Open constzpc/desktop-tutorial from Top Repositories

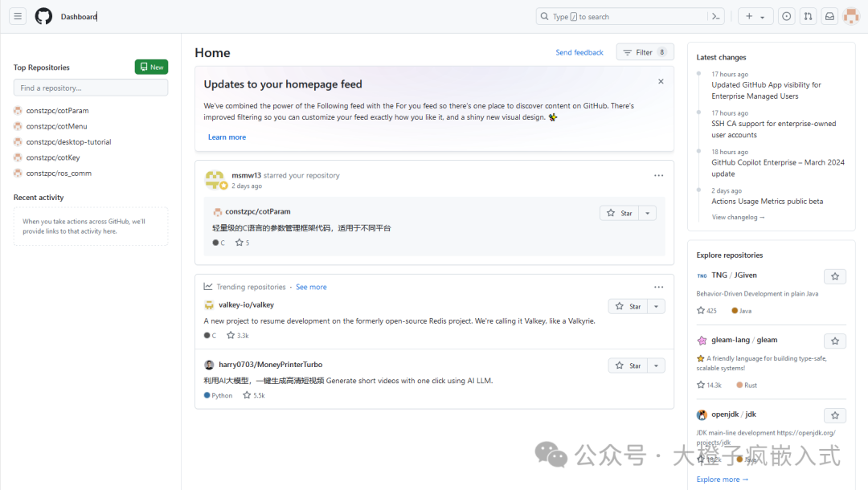tap(68, 142)
